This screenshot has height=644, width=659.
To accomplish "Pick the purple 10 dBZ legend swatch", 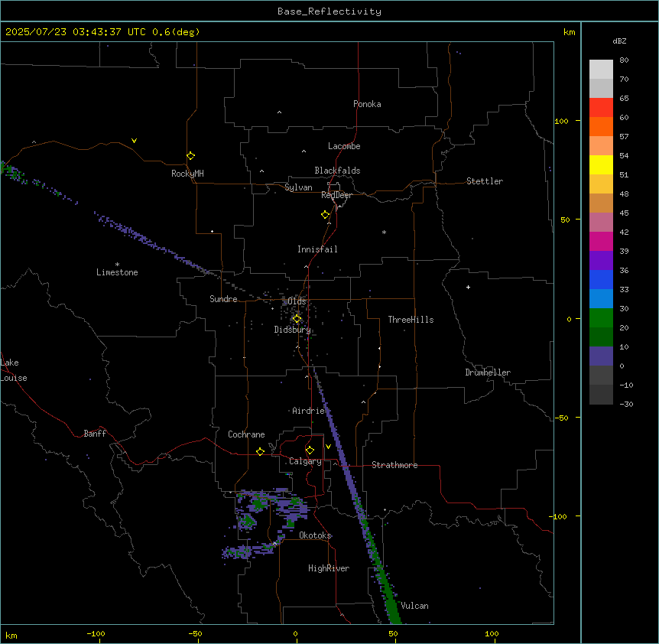I will pyautogui.click(x=601, y=356).
